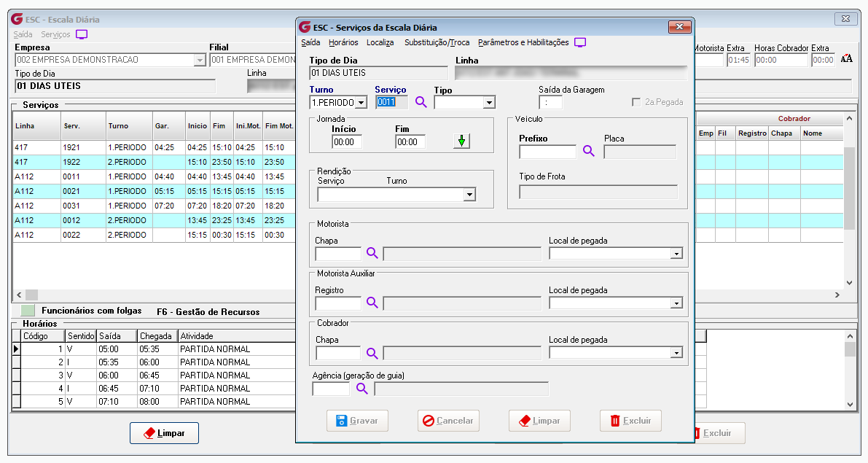Click the Serviço input field with 0011
This screenshot has width=868, height=463.
(391, 102)
